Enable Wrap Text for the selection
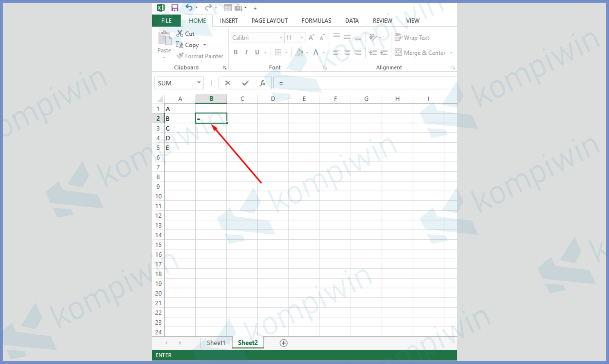 coord(412,38)
